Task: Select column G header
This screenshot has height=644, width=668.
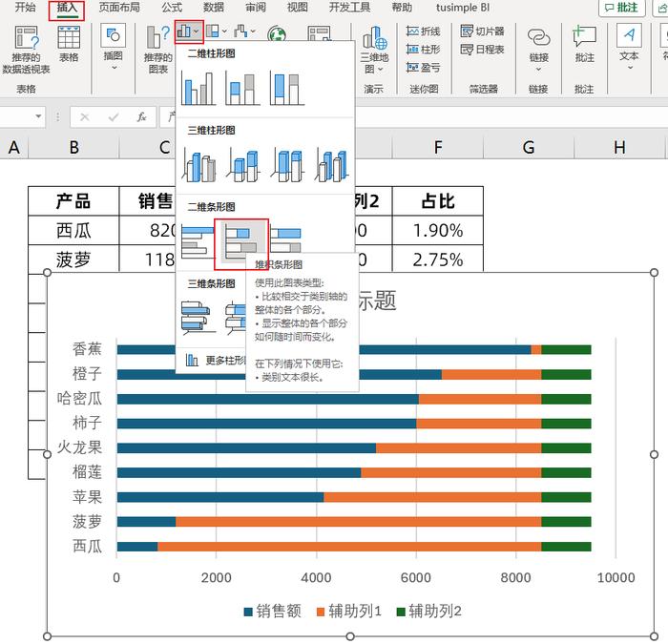Action: [529, 148]
